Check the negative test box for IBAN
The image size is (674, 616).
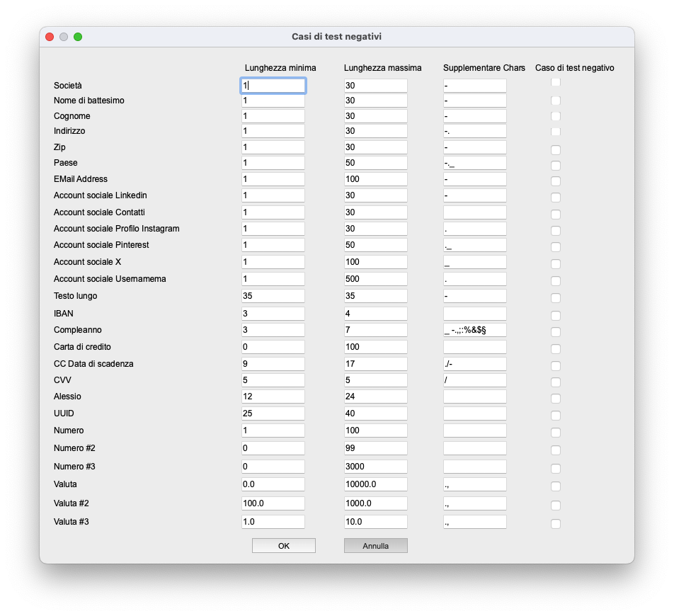[x=556, y=316]
